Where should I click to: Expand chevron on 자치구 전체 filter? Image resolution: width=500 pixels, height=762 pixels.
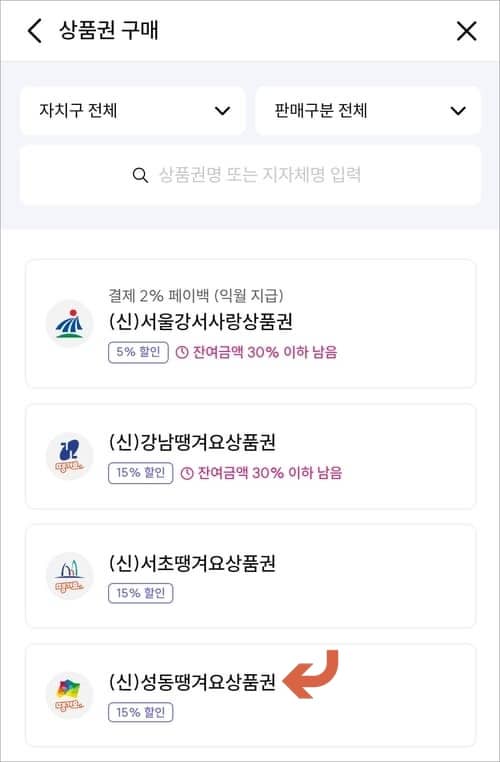[223, 111]
